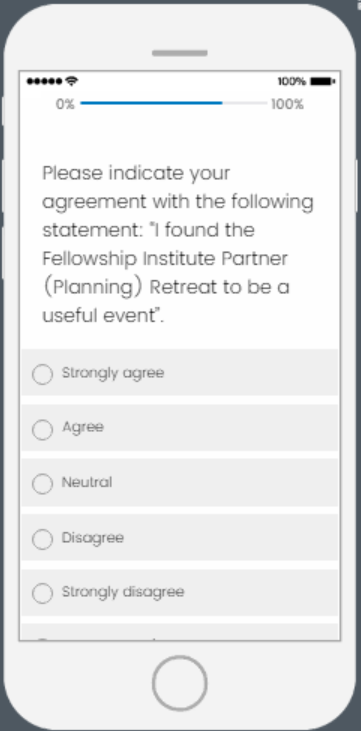
Task: Click the Wi-Fi icon in status bar
Action: pos(71,81)
